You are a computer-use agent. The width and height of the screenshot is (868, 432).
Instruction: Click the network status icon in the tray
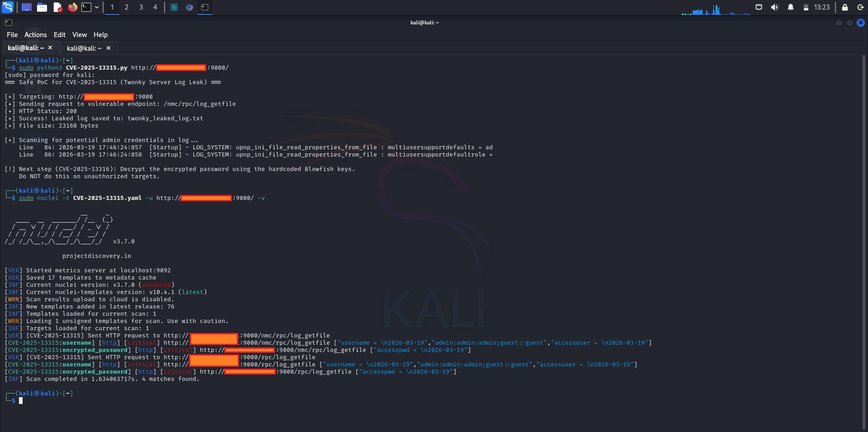[x=759, y=7]
